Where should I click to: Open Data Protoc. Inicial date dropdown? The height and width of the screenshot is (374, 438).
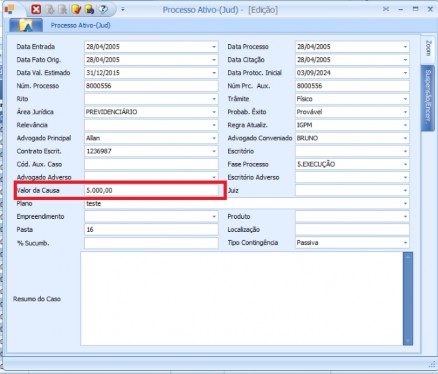point(405,73)
